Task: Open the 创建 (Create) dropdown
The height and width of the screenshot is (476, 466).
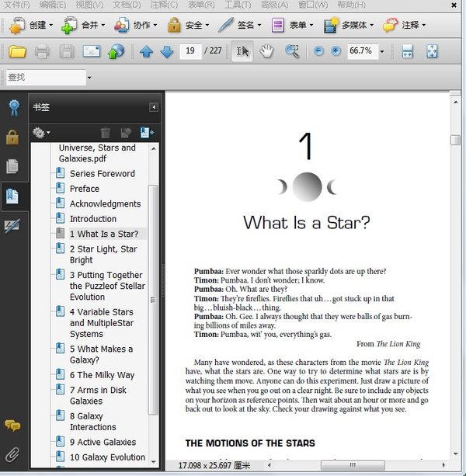Action: (x=33, y=25)
